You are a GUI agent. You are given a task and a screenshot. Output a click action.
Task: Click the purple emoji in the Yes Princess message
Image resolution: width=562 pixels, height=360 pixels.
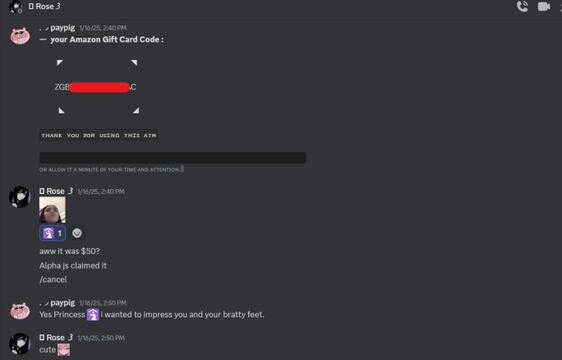click(x=93, y=314)
